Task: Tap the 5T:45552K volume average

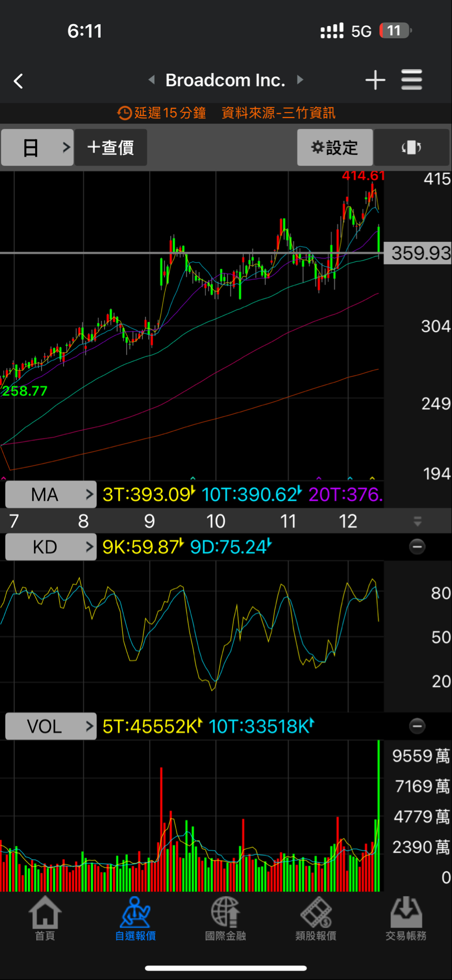Action: [x=152, y=726]
